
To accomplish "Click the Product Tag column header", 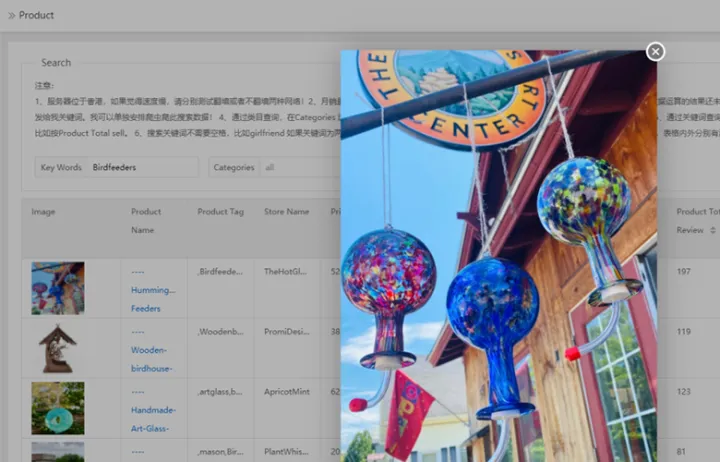I will coord(220,212).
